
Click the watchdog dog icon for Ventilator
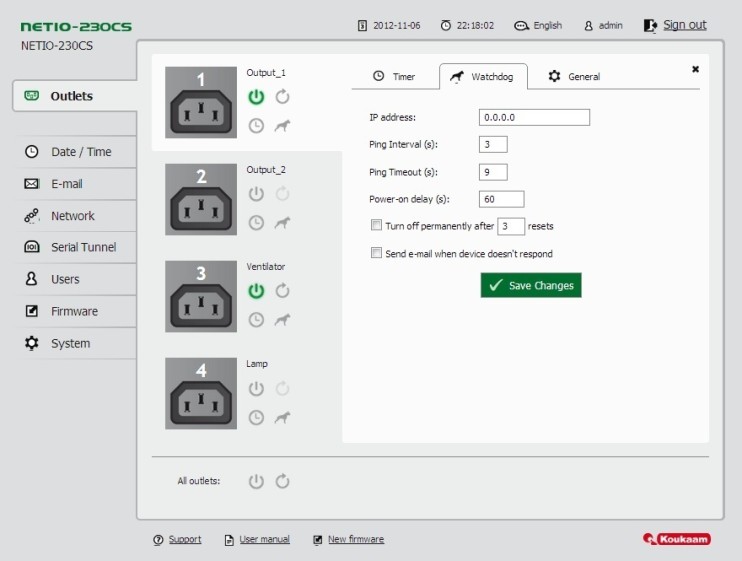tap(282, 320)
